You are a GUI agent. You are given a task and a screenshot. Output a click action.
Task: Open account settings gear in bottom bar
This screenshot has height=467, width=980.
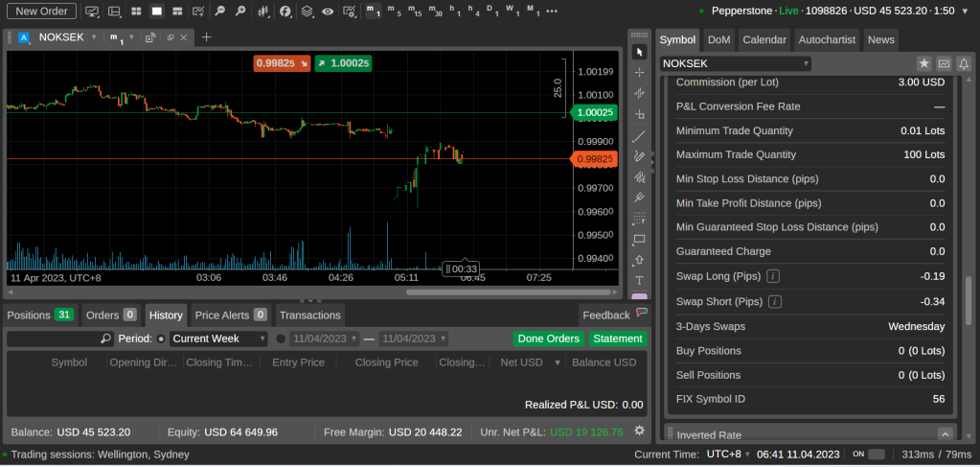(639, 431)
